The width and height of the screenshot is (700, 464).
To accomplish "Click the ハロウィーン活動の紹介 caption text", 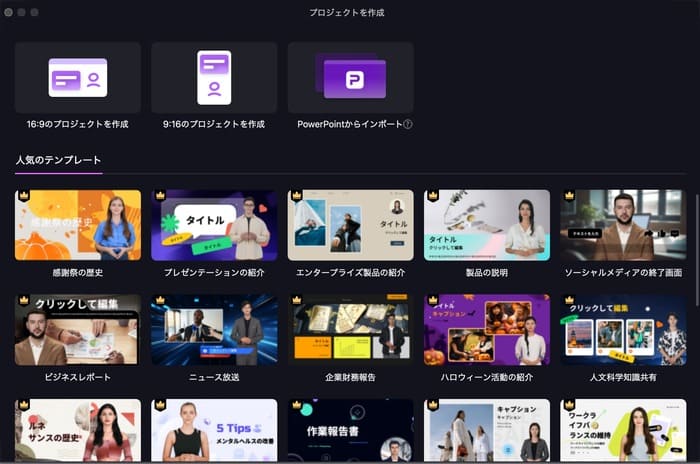I will pyautogui.click(x=487, y=377).
